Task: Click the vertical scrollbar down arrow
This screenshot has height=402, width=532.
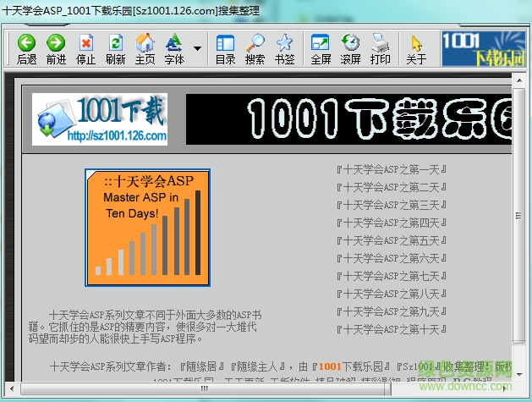Action: [519, 375]
